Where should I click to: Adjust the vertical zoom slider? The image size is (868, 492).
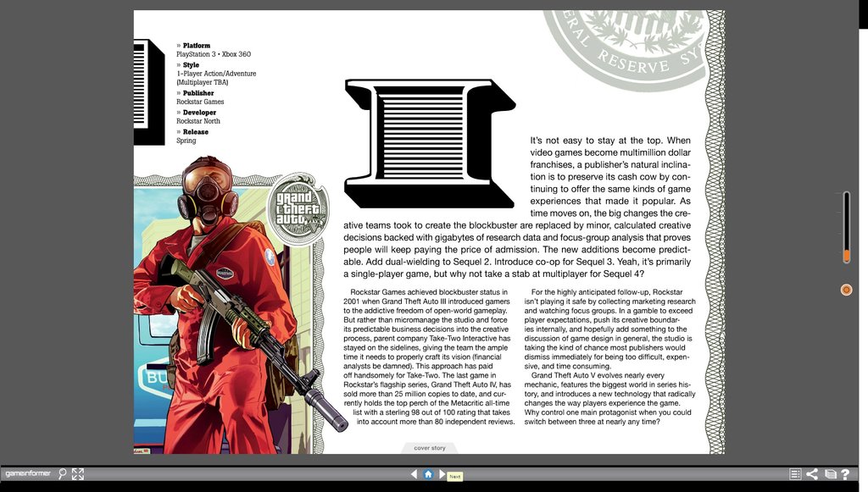(846, 227)
